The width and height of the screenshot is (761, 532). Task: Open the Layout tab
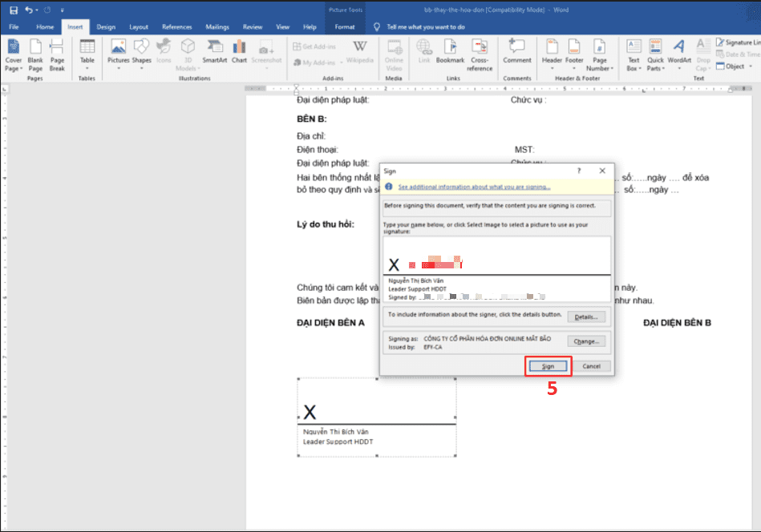(x=139, y=27)
